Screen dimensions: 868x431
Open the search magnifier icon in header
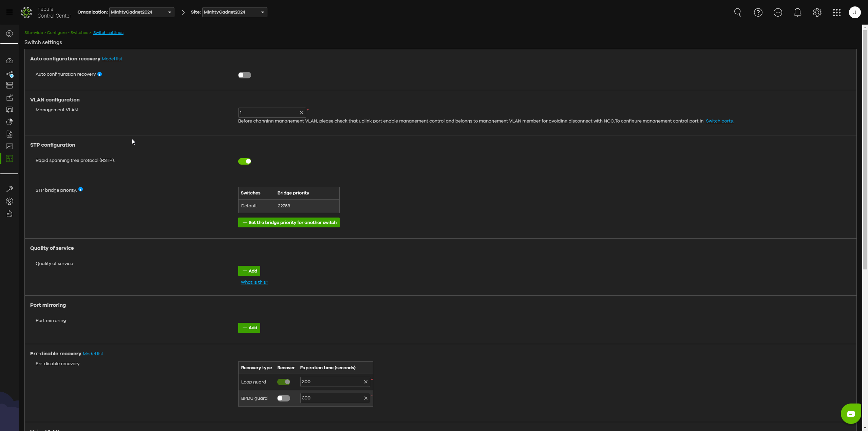[x=737, y=13]
